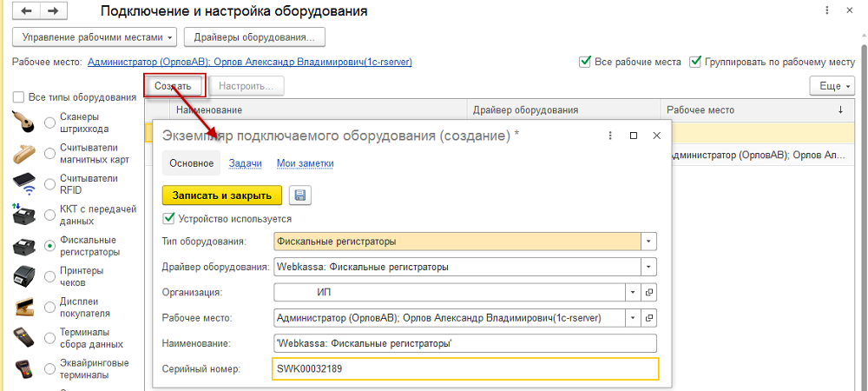Maximize the equipment instance dialog

634,136
